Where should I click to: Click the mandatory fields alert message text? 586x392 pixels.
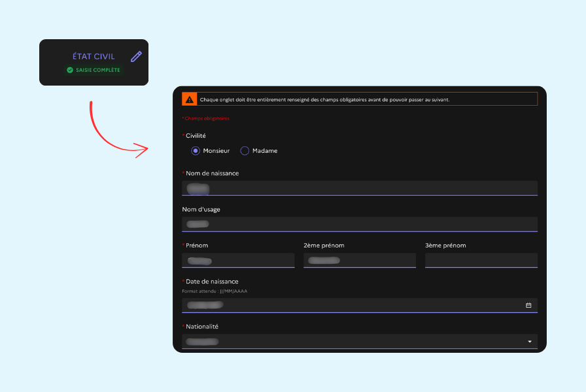[x=324, y=100]
